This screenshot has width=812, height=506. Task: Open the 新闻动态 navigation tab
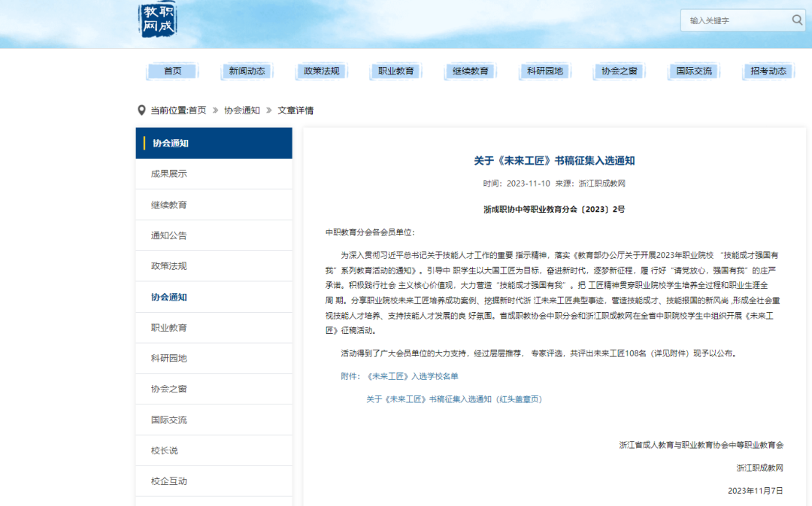247,71
